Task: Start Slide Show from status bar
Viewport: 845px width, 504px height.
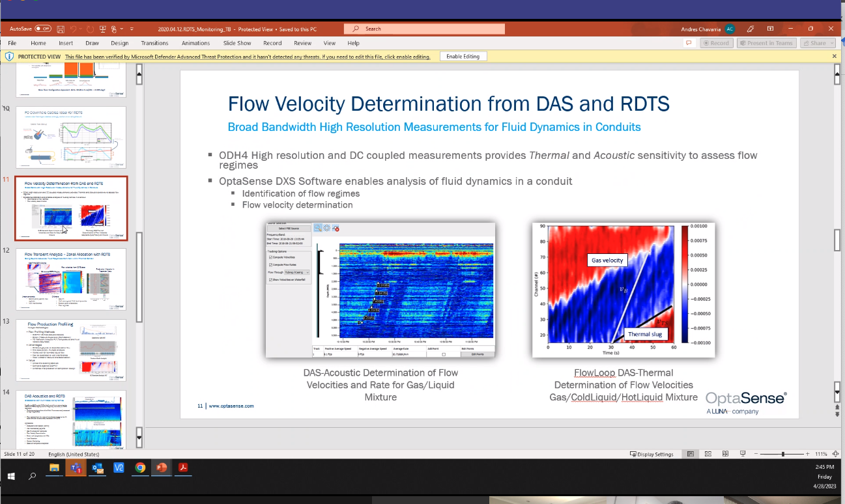Action: pos(741,454)
